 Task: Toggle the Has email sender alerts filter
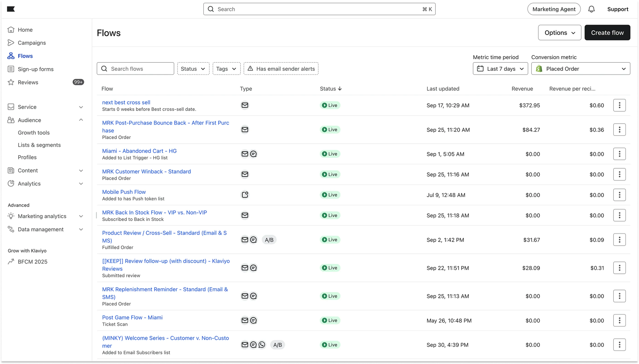click(281, 69)
